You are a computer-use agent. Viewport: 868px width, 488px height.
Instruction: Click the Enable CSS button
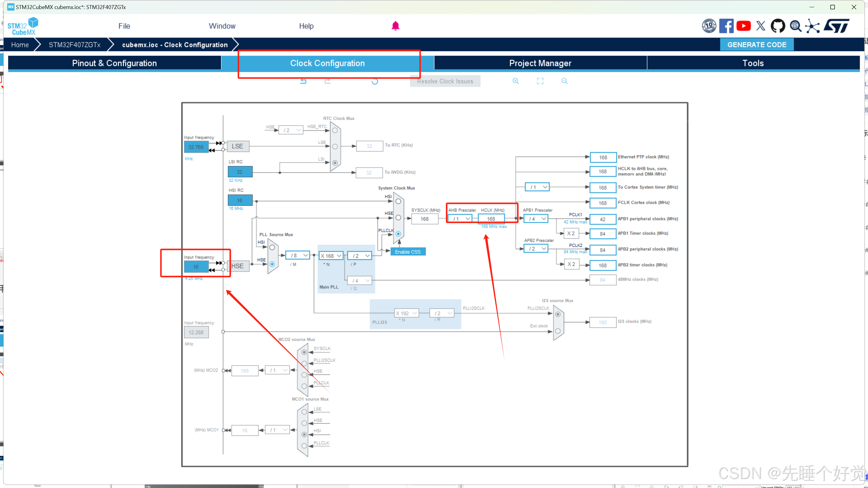click(x=408, y=252)
